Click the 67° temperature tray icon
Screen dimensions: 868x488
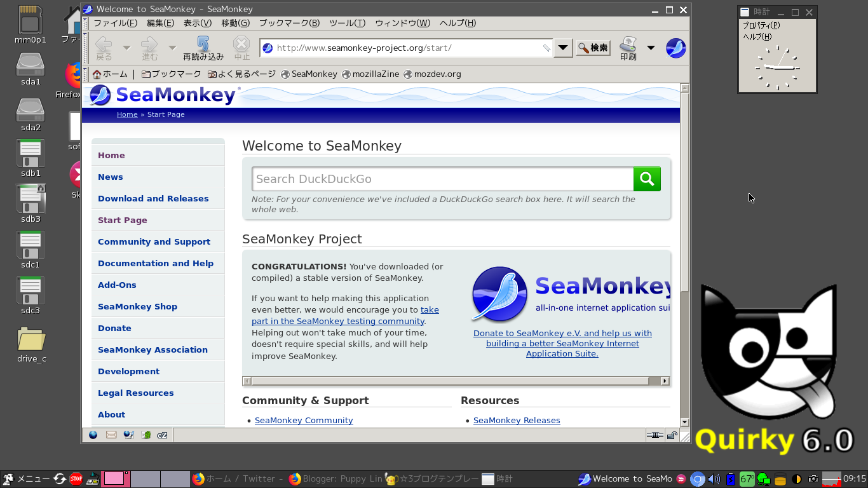pos(747,479)
